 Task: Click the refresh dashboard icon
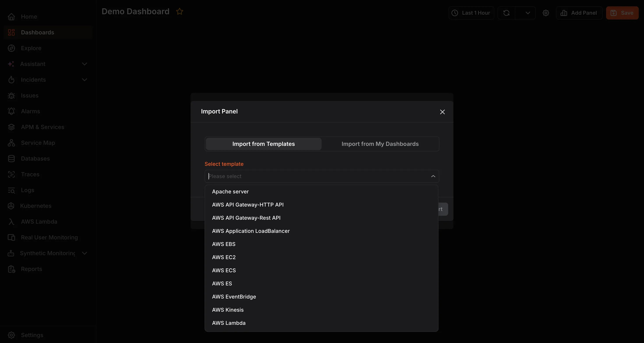[506, 13]
